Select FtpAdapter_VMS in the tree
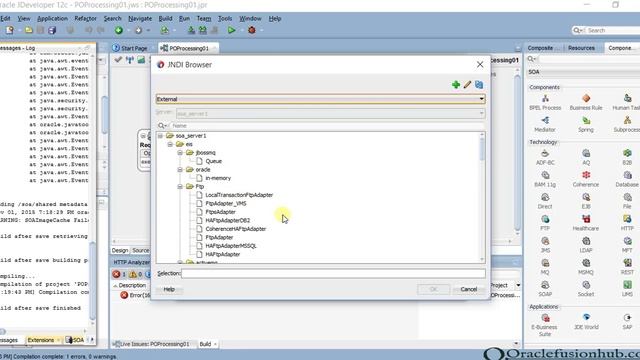Image resolution: width=640 pixels, height=360 pixels. pyautogui.click(x=226, y=203)
